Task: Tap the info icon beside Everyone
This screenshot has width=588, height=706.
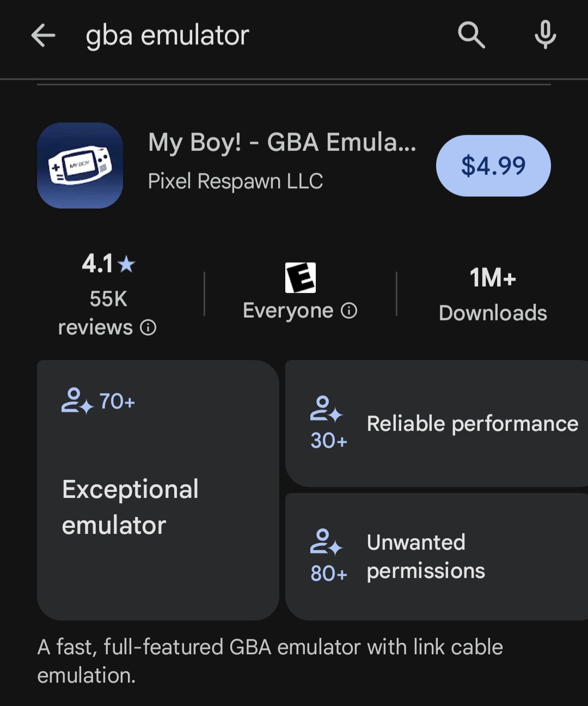Action: pyautogui.click(x=349, y=311)
